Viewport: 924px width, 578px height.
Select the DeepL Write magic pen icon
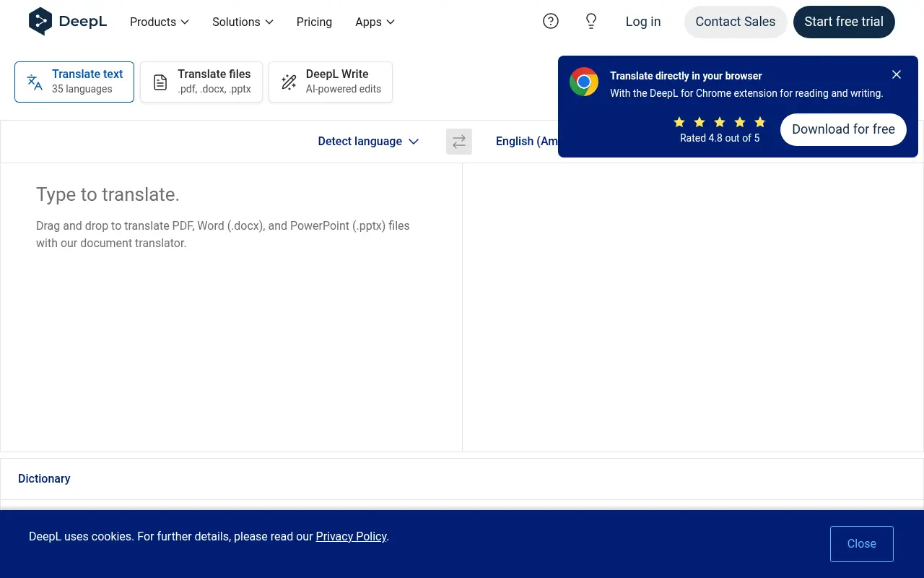point(289,82)
